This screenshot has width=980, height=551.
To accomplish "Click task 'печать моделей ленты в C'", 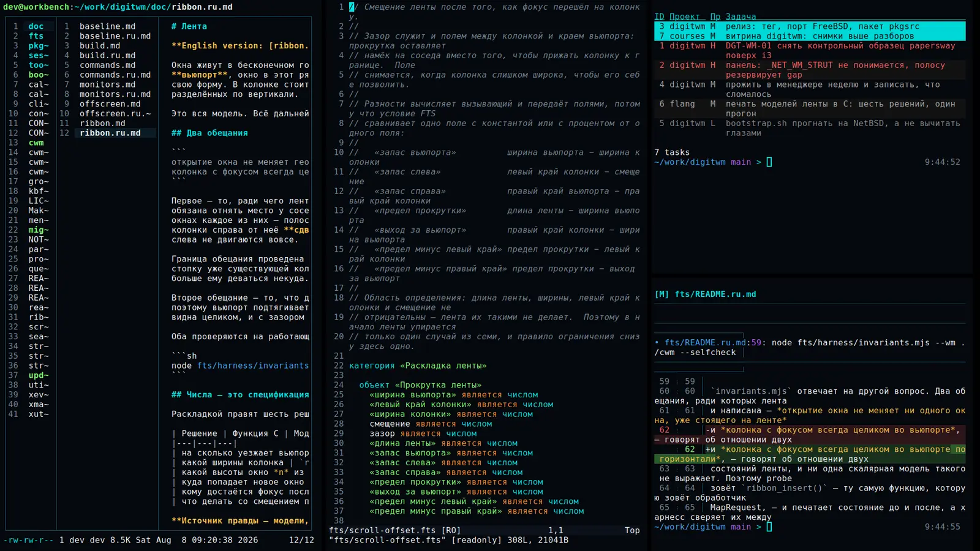I will [810, 109].
